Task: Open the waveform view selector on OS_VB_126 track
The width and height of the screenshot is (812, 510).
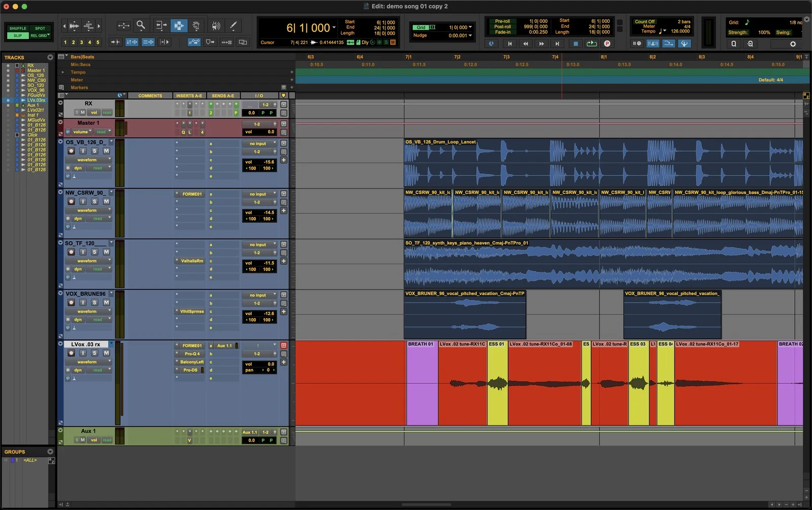Action: (x=88, y=160)
